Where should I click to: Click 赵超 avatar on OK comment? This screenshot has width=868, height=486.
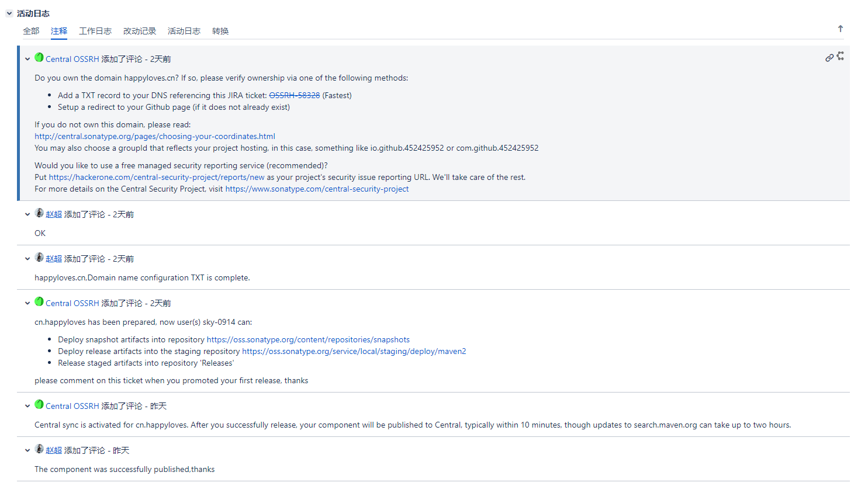click(39, 213)
